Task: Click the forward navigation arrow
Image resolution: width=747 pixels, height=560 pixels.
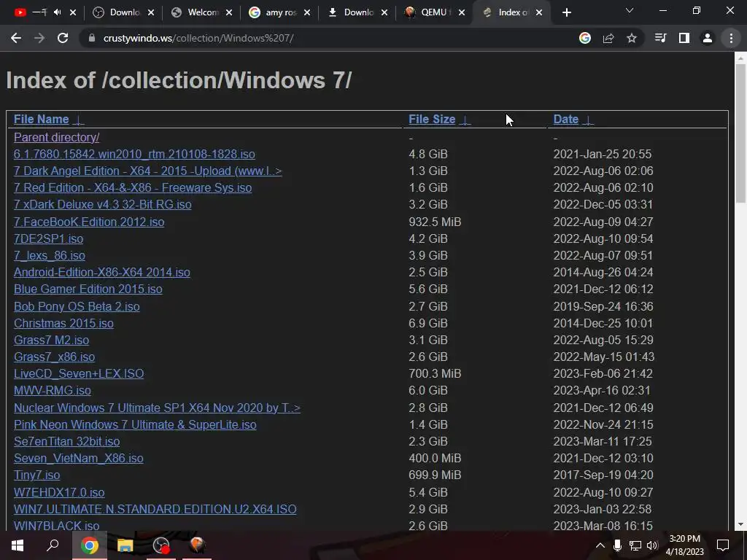Action: [39, 38]
